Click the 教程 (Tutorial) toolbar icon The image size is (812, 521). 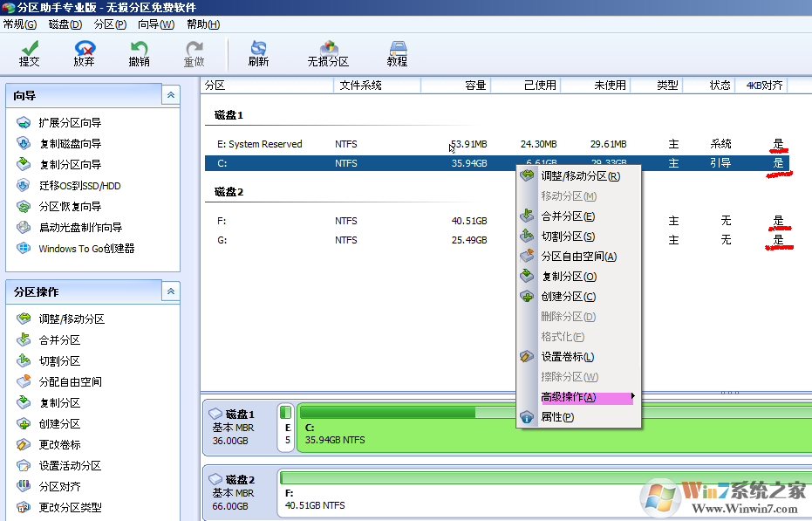397,54
